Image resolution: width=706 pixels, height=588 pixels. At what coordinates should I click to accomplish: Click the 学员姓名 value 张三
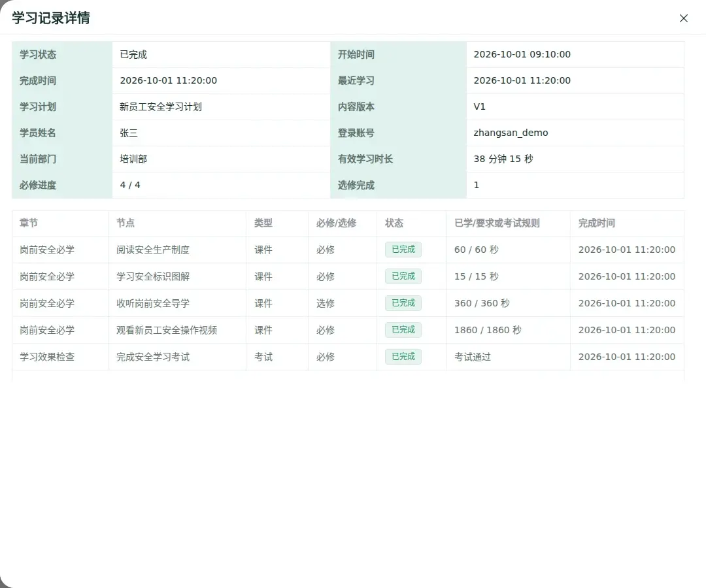point(129,133)
